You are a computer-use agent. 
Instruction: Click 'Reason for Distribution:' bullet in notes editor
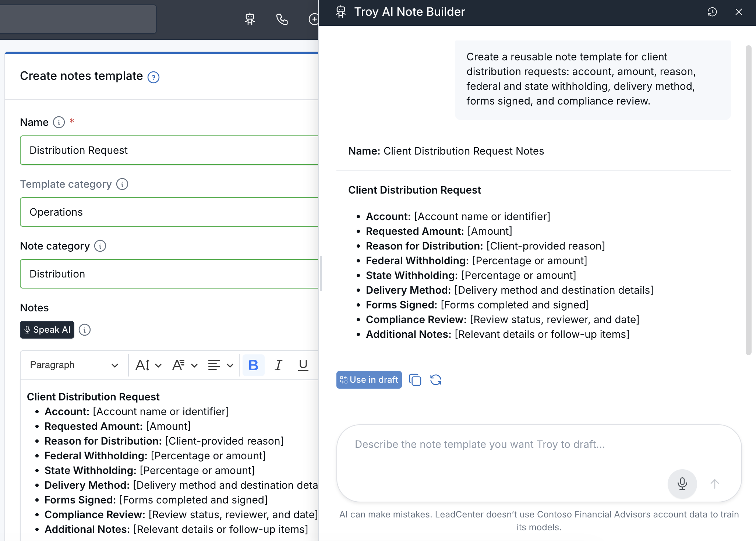pyautogui.click(x=164, y=441)
